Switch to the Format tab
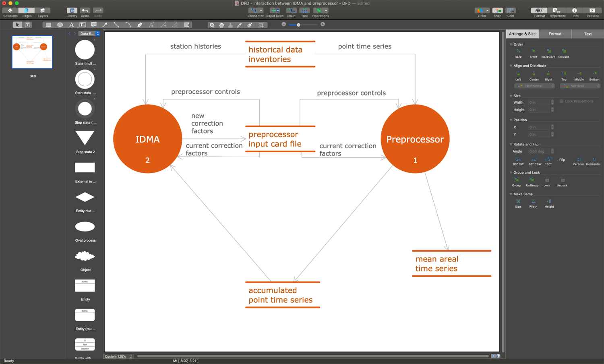The width and height of the screenshot is (604, 364). click(x=554, y=34)
